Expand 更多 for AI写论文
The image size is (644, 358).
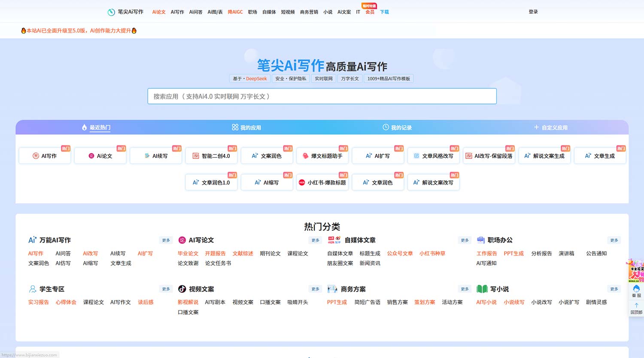(x=316, y=240)
